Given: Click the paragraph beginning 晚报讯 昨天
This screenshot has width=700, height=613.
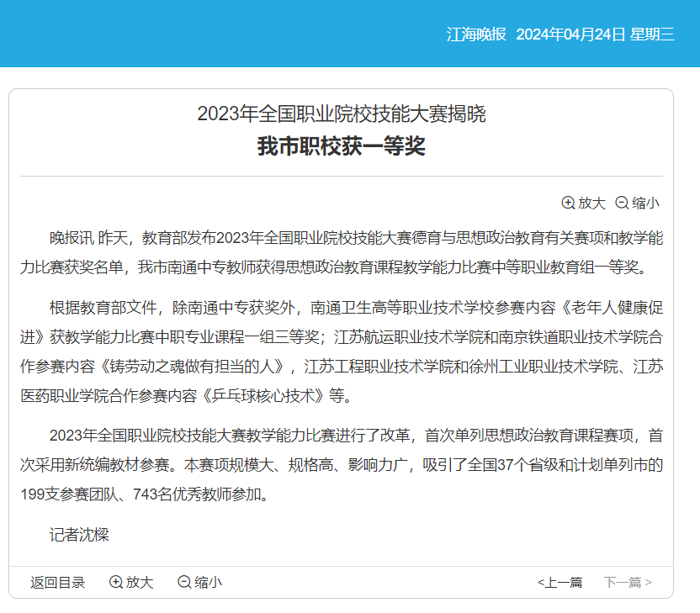Looking at the screenshot, I should [x=342, y=252].
